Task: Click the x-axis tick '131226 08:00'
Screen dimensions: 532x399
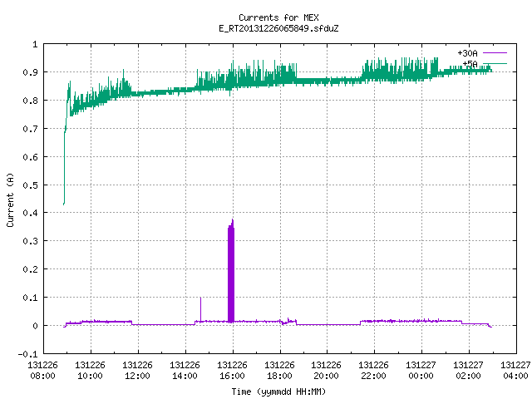Action: pyautogui.click(x=42, y=371)
